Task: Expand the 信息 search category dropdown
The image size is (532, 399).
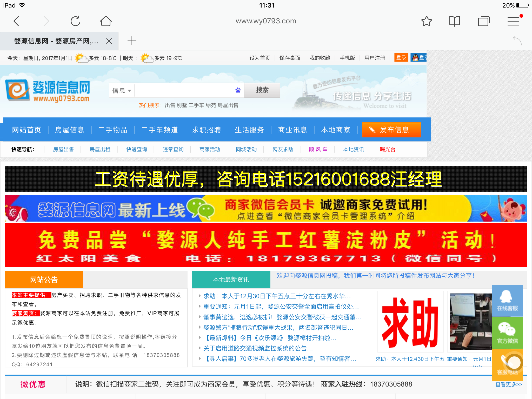Action: (x=122, y=90)
